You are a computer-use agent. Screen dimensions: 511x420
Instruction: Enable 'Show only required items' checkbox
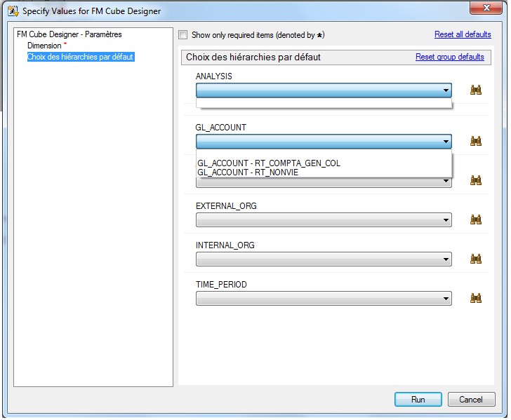[183, 35]
